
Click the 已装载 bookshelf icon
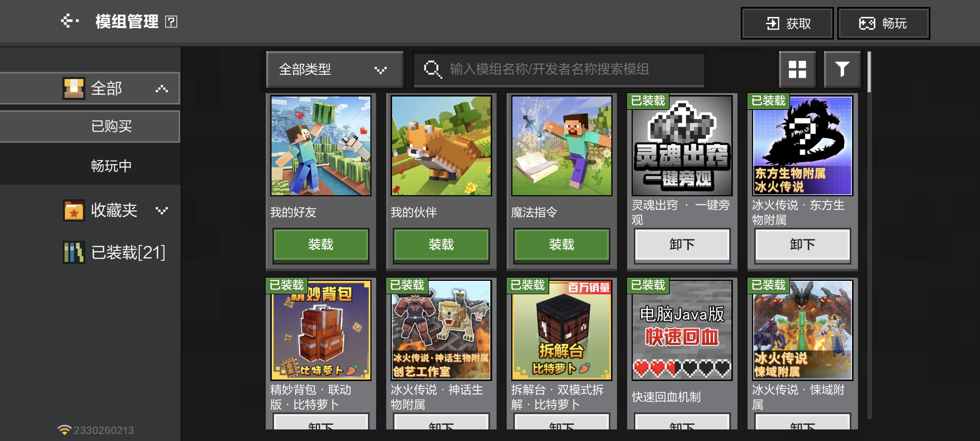tap(73, 252)
